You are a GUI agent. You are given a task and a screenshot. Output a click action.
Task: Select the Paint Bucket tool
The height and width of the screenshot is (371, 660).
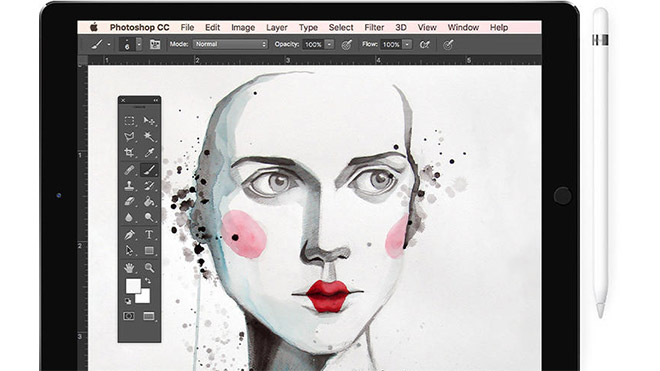point(149,201)
